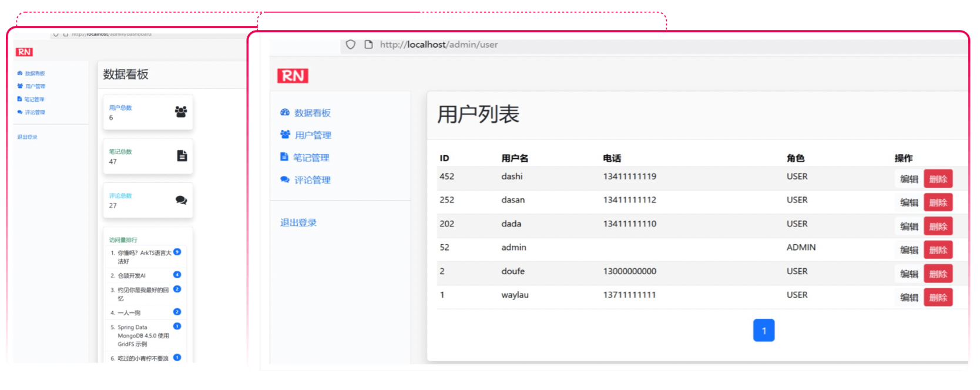Click username waylau in the table
The height and width of the screenshot is (390, 980).
point(515,295)
